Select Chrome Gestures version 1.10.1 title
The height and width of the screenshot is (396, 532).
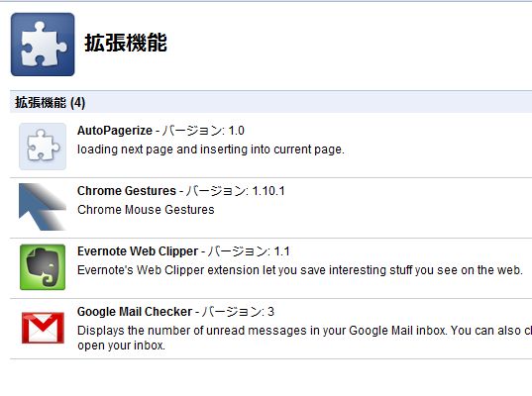181,191
